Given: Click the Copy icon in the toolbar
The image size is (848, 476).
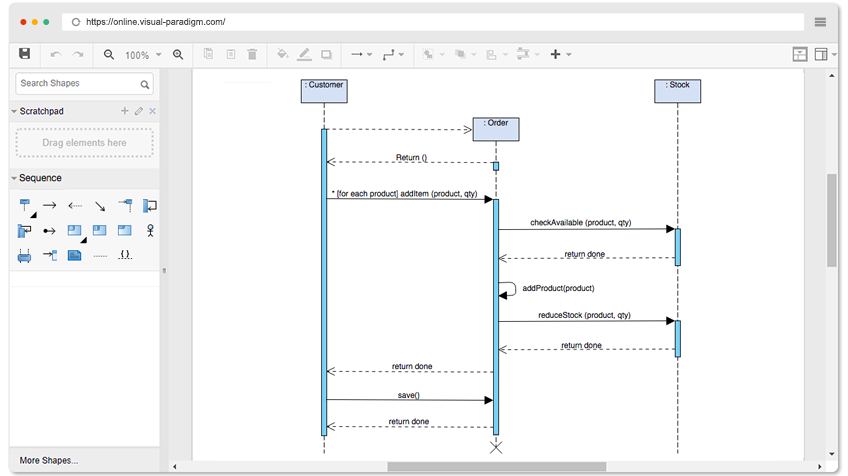Looking at the screenshot, I should (208, 54).
